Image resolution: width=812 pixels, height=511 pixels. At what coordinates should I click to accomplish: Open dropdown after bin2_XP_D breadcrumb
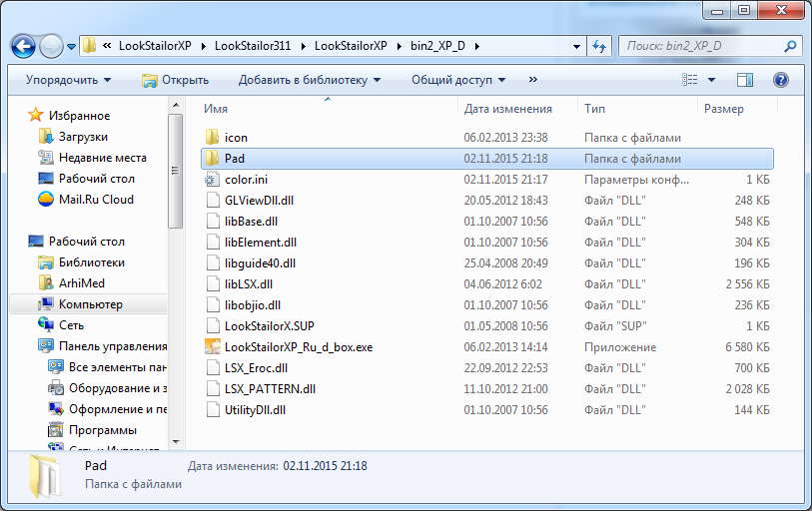click(477, 46)
